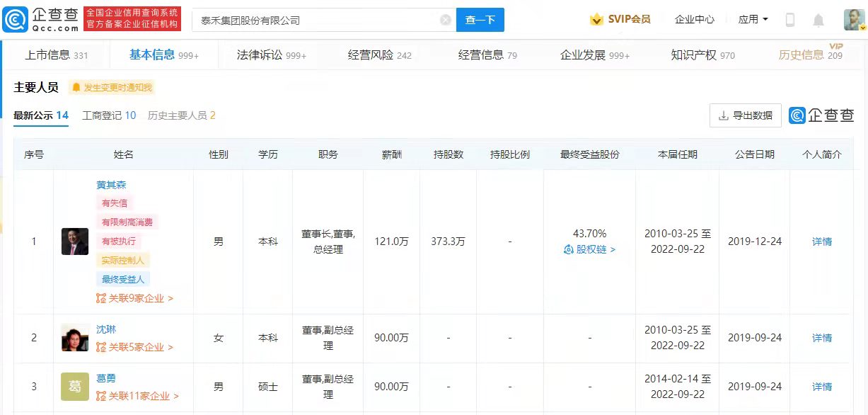Screen dimensions: 868x415
Task: Switch to the 经营风险 tab
Action: 380,55
